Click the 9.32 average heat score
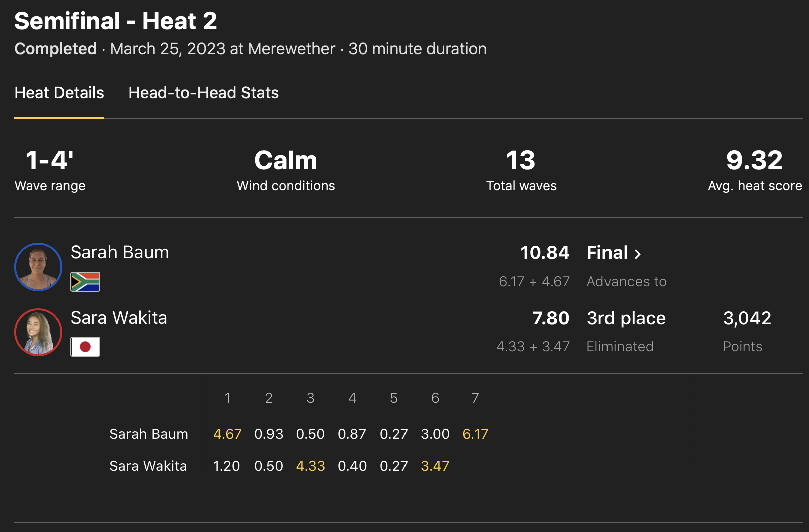The image size is (809, 532). (x=754, y=161)
